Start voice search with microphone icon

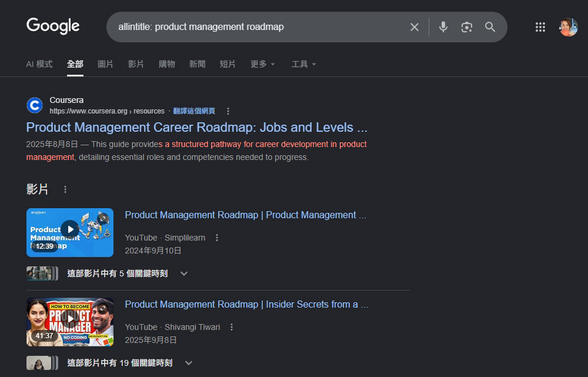(x=443, y=27)
